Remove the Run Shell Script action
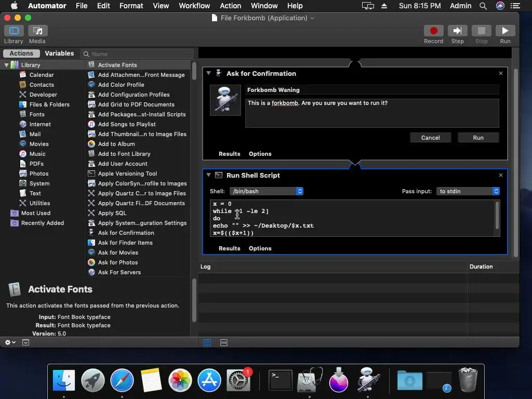532x399 pixels. (x=501, y=175)
